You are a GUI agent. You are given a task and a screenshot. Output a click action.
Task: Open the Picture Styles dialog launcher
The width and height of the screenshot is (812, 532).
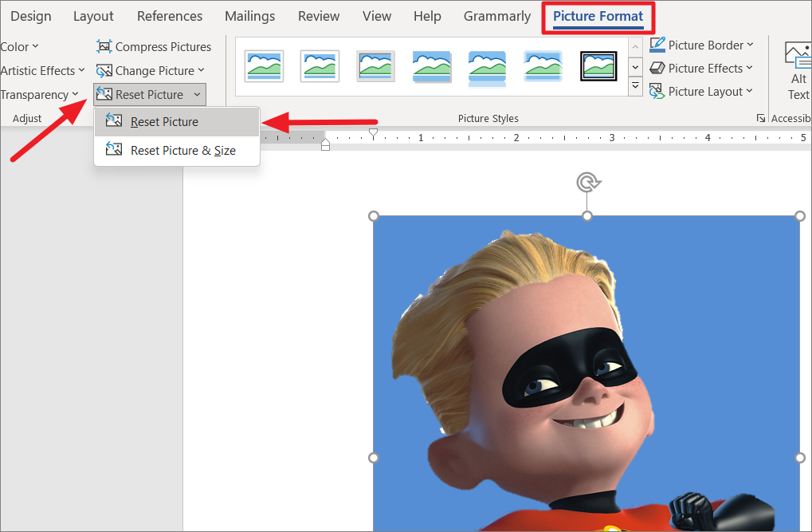(760, 118)
